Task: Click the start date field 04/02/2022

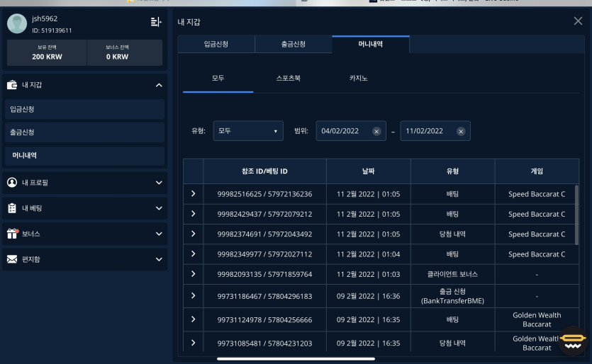Action: pyautogui.click(x=351, y=131)
